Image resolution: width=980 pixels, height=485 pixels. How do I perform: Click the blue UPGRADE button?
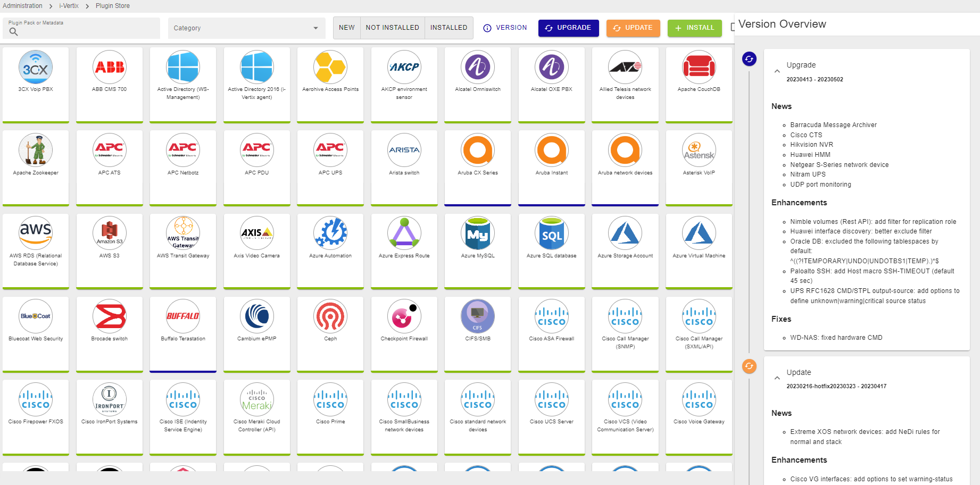click(x=569, y=28)
